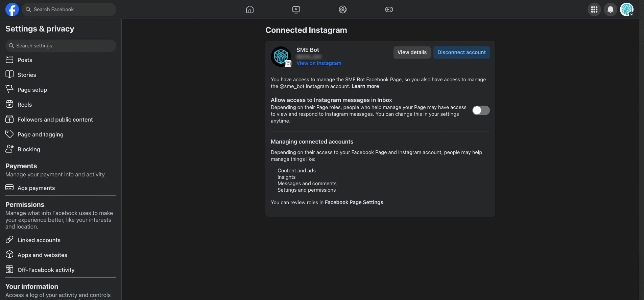Click the Insights list item
Image resolution: width=644 pixels, height=300 pixels.
click(286, 177)
